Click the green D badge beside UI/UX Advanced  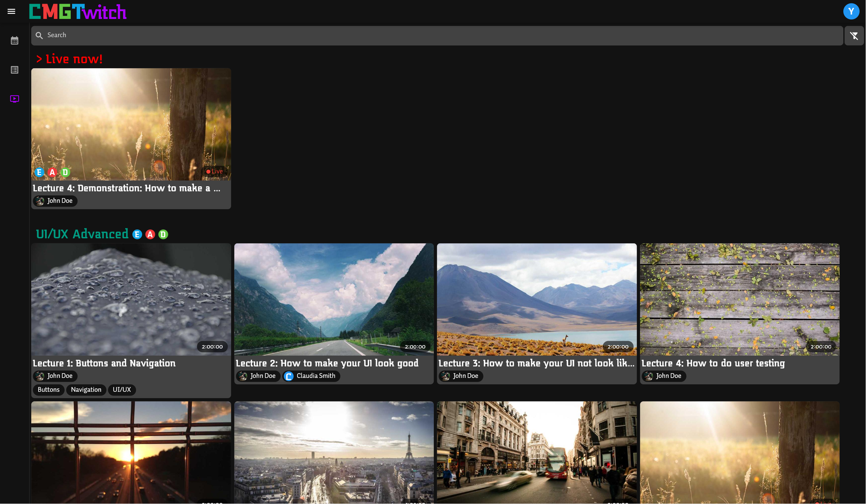coord(163,235)
